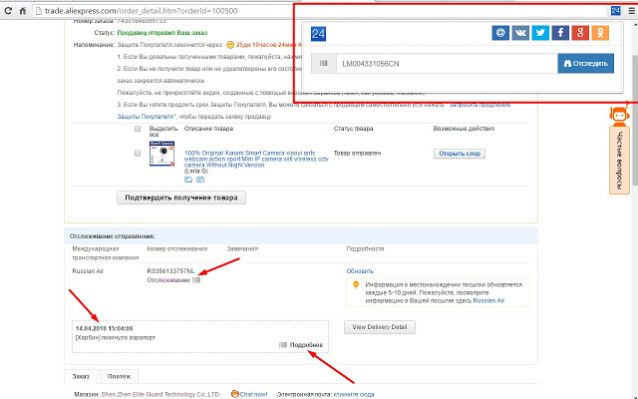
Task: Tick the Xiaomi camera item checkbox
Action: (138, 153)
